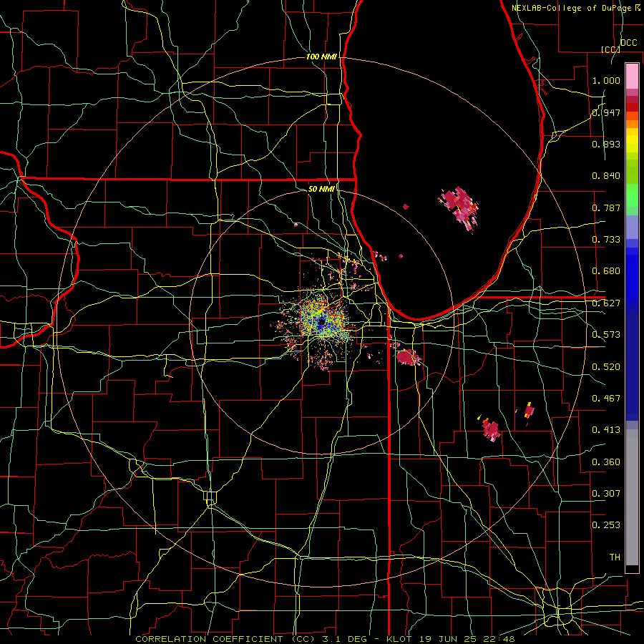Click the TH threshold label
This screenshot has width=644, height=644.
tap(615, 557)
